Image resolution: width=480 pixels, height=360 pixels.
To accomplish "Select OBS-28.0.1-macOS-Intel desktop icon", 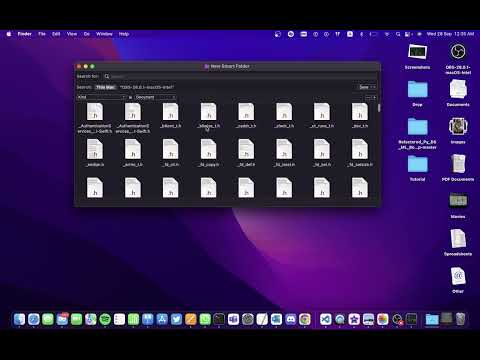I will pos(458,59).
